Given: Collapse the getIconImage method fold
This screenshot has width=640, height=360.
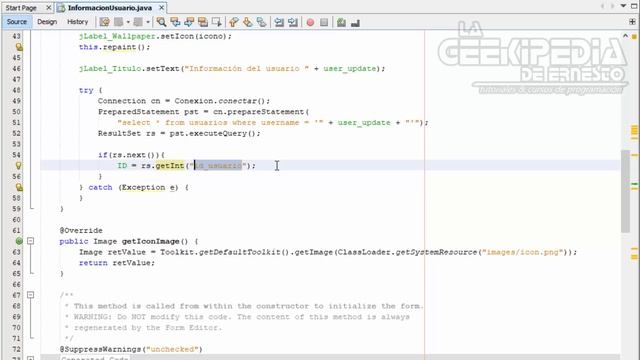Looking at the screenshot, I should coord(31,241).
